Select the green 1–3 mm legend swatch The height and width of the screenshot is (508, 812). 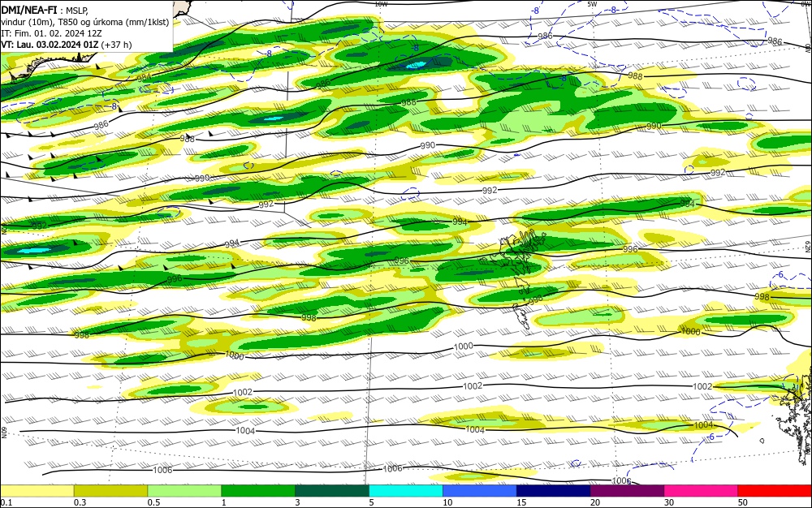coord(258,491)
